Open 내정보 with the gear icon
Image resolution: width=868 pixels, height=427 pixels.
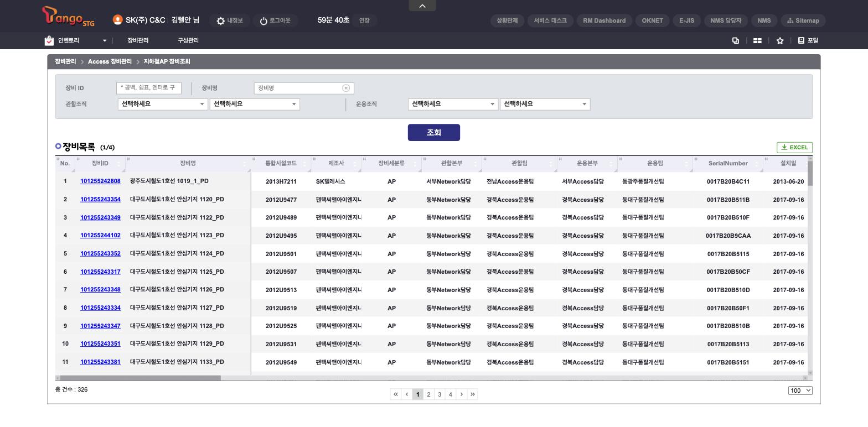tap(230, 20)
